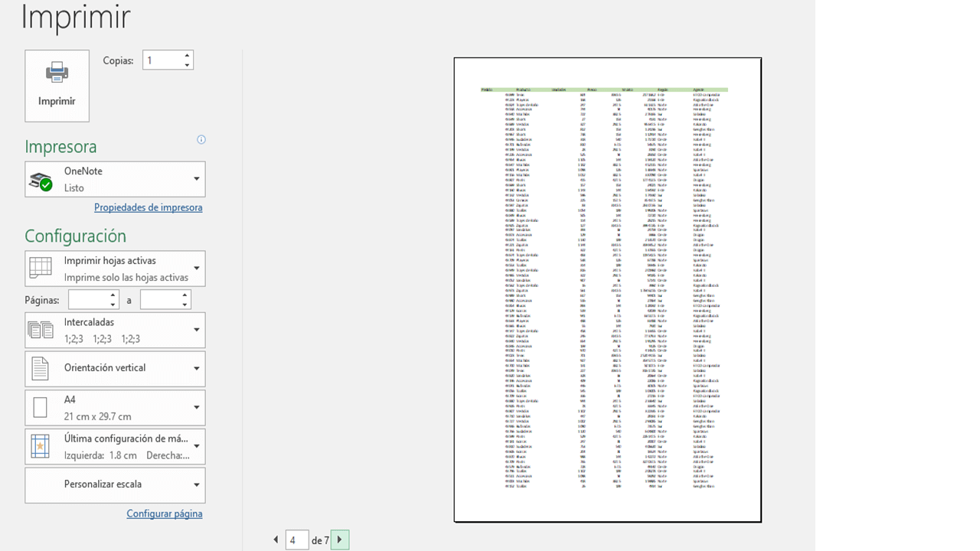This screenshot has height=551, width=980.
Task: Click the document print preview thumbnail
Action: pyautogui.click(x=607, y=291)
